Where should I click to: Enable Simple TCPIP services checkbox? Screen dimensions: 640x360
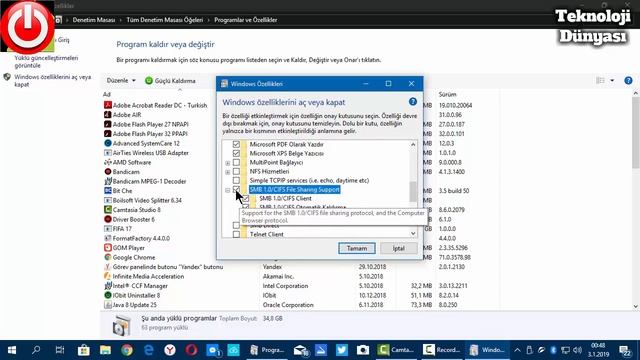236,180
